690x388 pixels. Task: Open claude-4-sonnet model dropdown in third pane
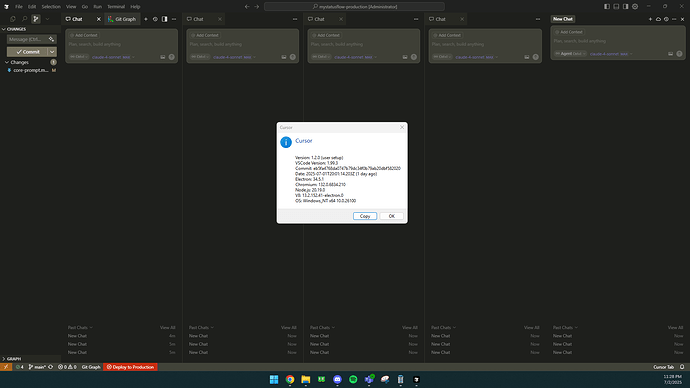click(x=355, y=57)
